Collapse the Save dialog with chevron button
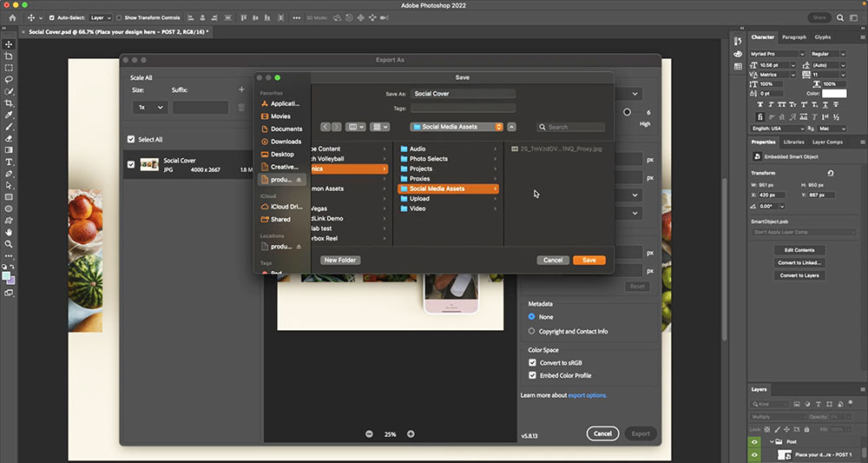Image resolution: width=868 pixels, height=463 pixels. pos(511,127)
